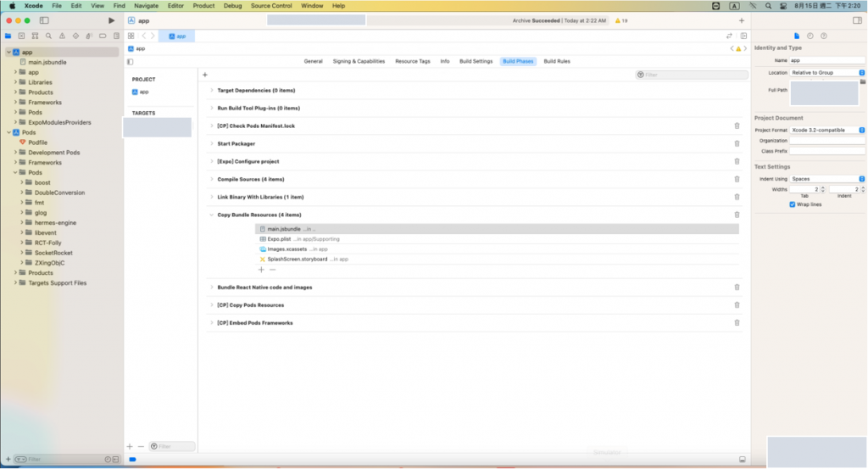The height and width of the screenshot is (469, 868).
Task: Select the Podfile in navigator
Action: coord(37,142)
